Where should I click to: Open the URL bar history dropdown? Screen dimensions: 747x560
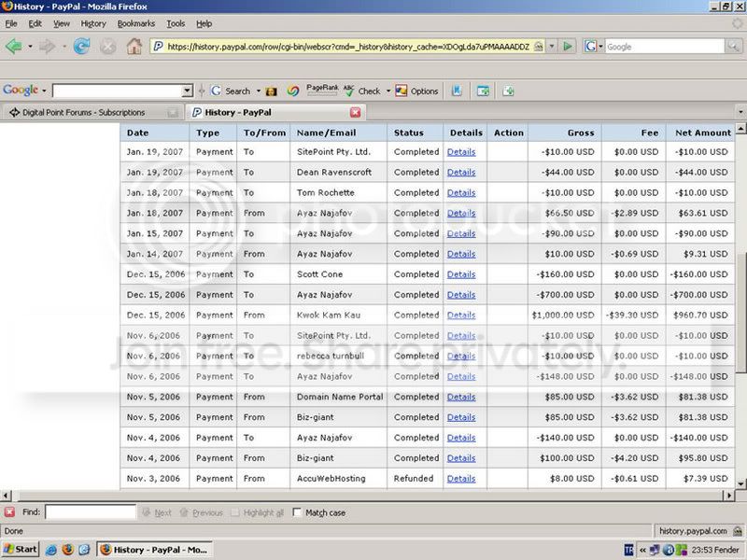[552, 46]
